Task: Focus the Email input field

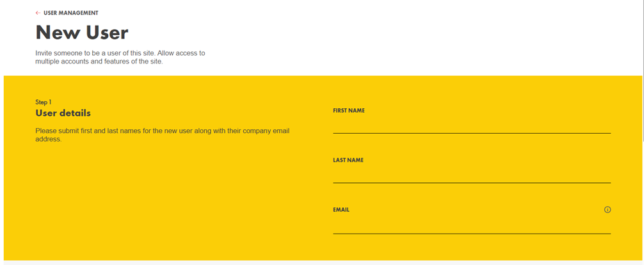Action: [471, 226]
